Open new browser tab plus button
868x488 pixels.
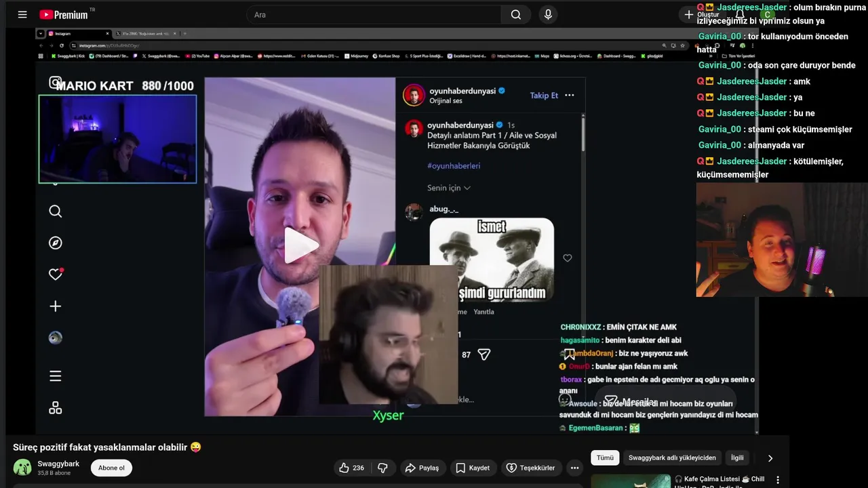click(x=184, y=33)
